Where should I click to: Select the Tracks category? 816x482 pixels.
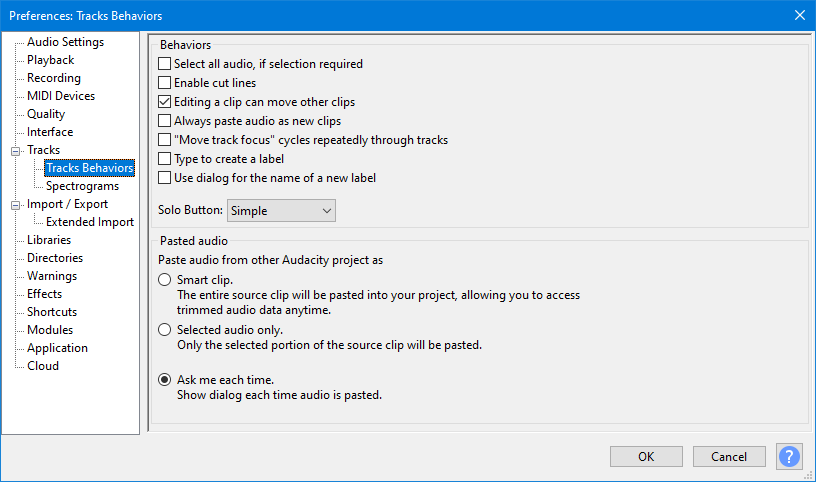click(x=43, y=150)
